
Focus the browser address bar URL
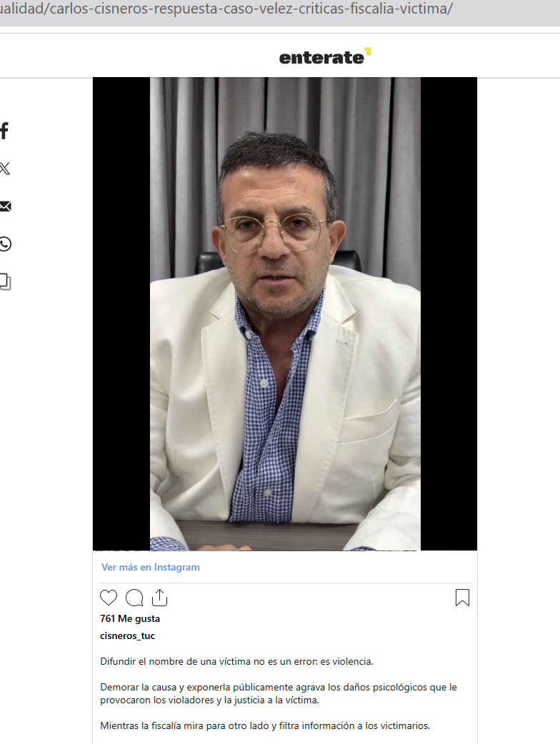coord(227,9)
